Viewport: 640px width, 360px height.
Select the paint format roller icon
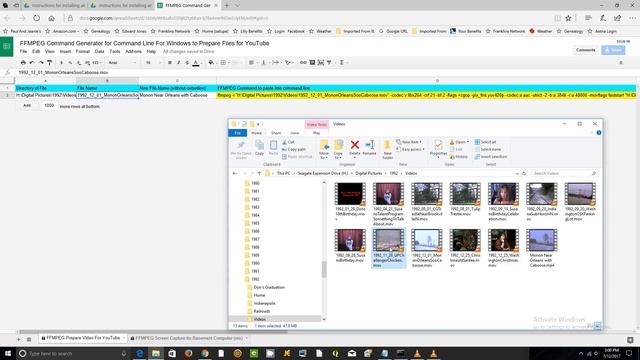(49, 62)
